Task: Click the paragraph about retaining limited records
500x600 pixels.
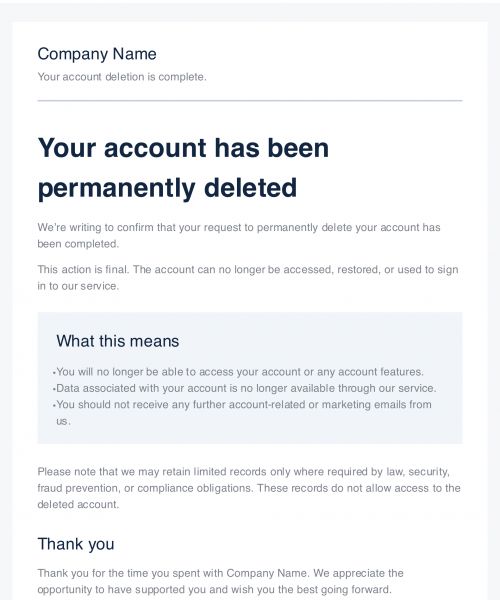Action: (x=249, y=488)
